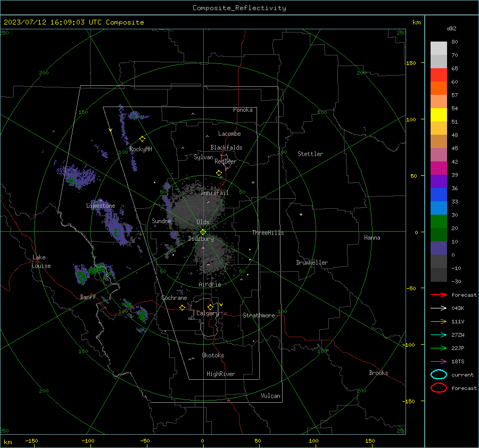479x448 pixels.
Task: Click the ThreeHills label
Action: coord(268,233)
